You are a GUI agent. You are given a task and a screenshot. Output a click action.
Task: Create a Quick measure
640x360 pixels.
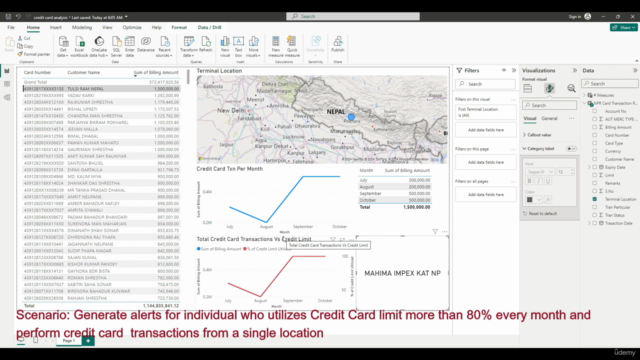pos(292,47)
